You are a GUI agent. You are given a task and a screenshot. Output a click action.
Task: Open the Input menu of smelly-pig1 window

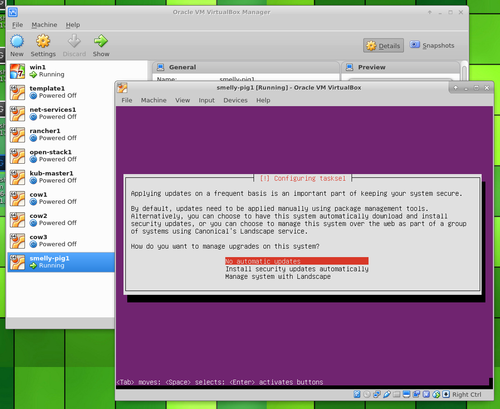click(207, 100)
